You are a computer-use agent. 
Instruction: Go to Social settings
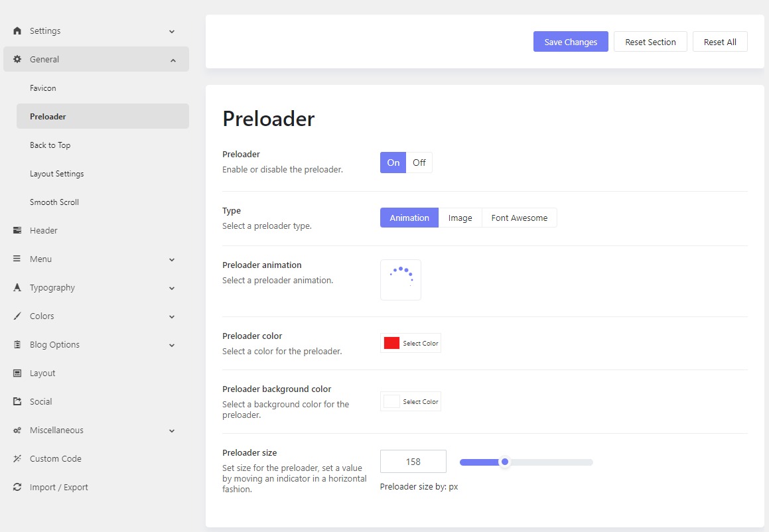pos(40,401)
